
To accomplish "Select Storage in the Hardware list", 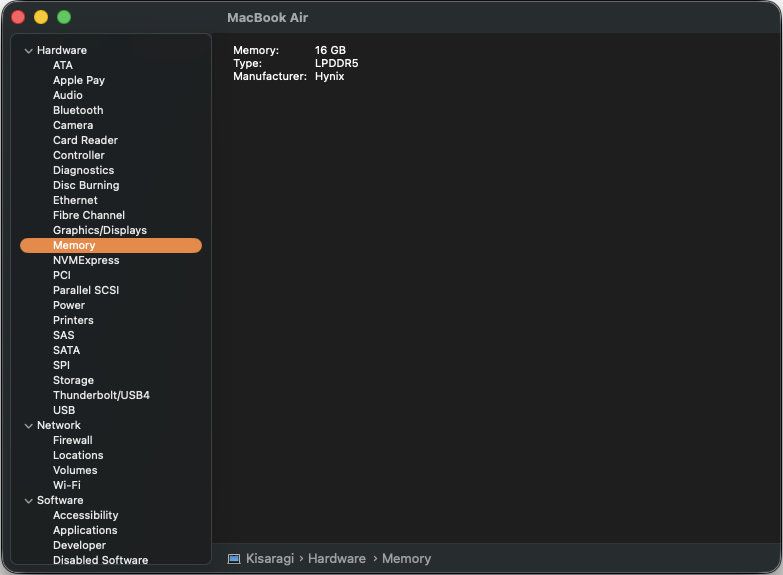I will point(73,380).
